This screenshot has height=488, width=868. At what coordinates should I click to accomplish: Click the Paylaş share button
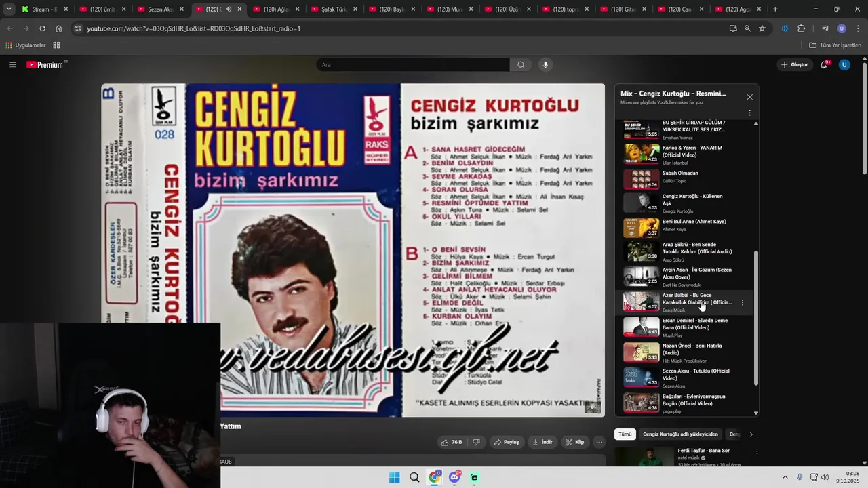coord(507,442)
